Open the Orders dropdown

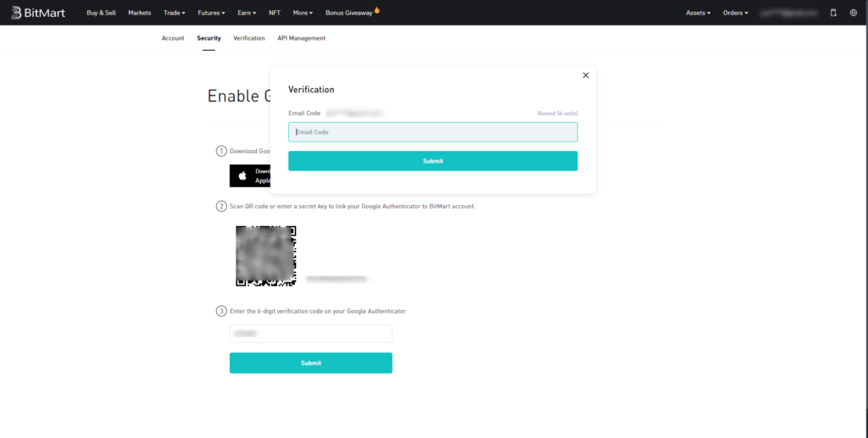[x=735, y=13]
